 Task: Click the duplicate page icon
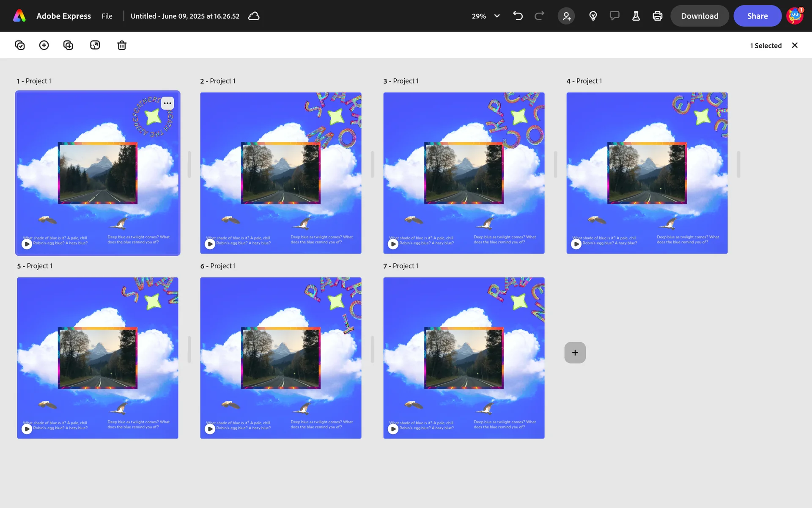[68, 45]
